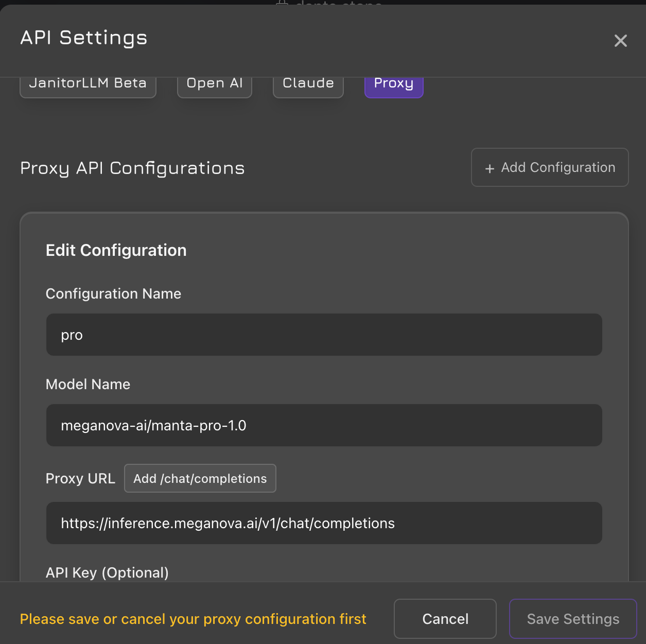The image size is (646, 644).
Task: Cancel the proxy configuration changes
Action: coord(445,619)
